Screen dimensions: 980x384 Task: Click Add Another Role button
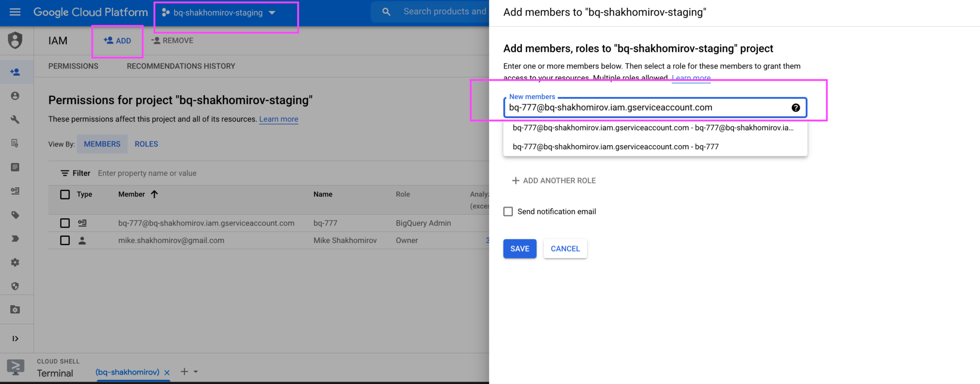[554, 181]
